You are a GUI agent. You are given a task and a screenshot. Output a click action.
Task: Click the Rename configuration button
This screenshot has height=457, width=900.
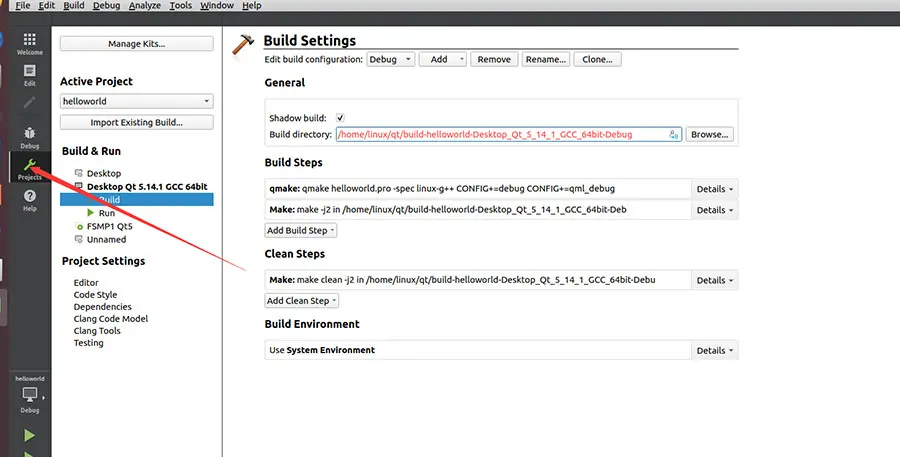546,59
